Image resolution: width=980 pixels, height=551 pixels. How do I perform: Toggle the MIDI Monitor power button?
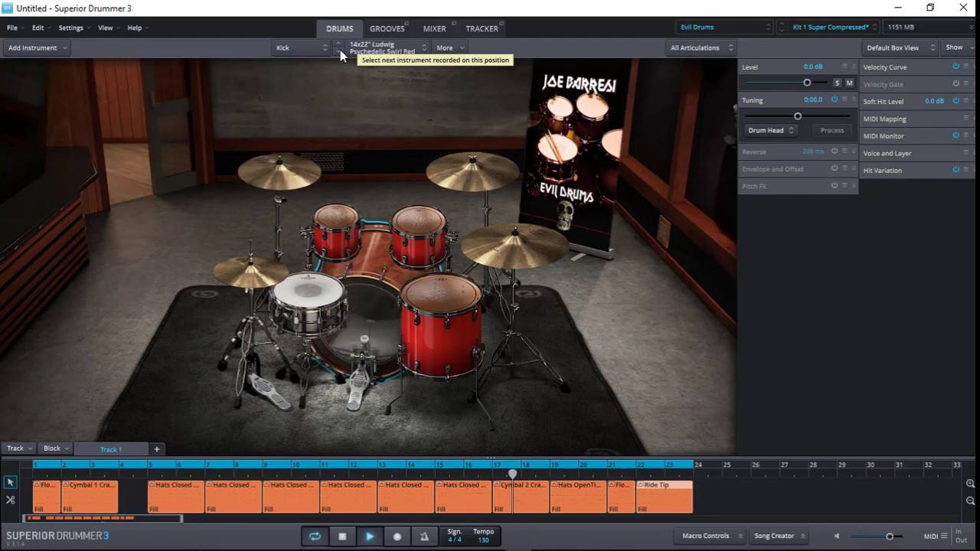click(955, 135)
